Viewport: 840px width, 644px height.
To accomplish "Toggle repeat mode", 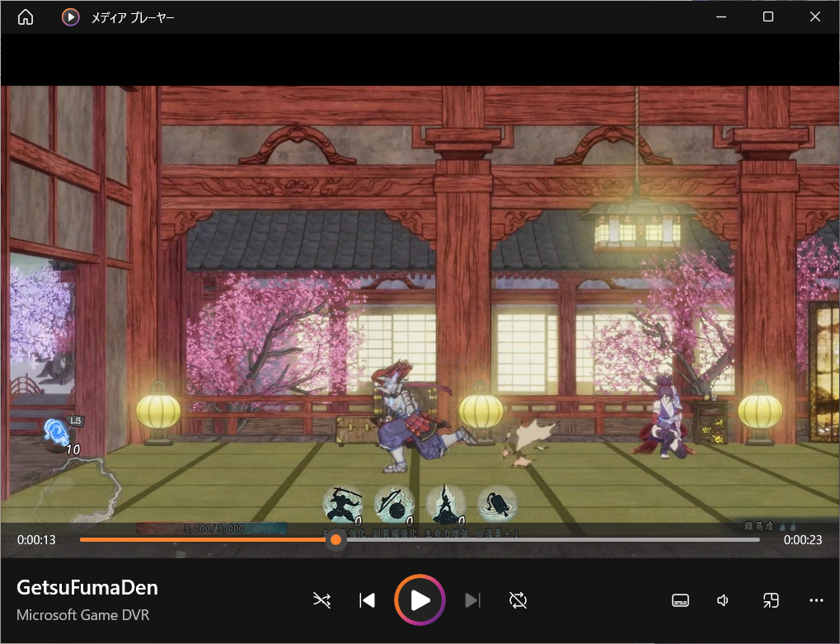I will (x=518, y=600).
